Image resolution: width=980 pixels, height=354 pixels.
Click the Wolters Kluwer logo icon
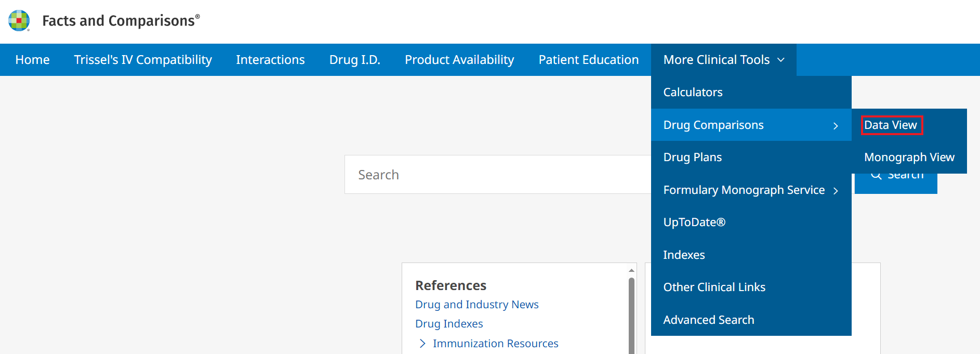[x=19, y=21]
